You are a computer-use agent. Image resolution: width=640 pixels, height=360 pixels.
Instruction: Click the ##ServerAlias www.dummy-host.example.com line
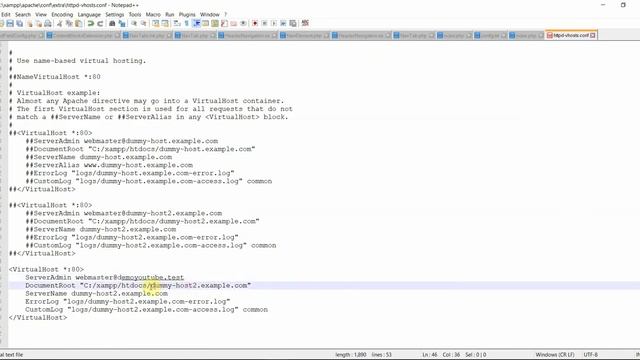click(109, 165)
